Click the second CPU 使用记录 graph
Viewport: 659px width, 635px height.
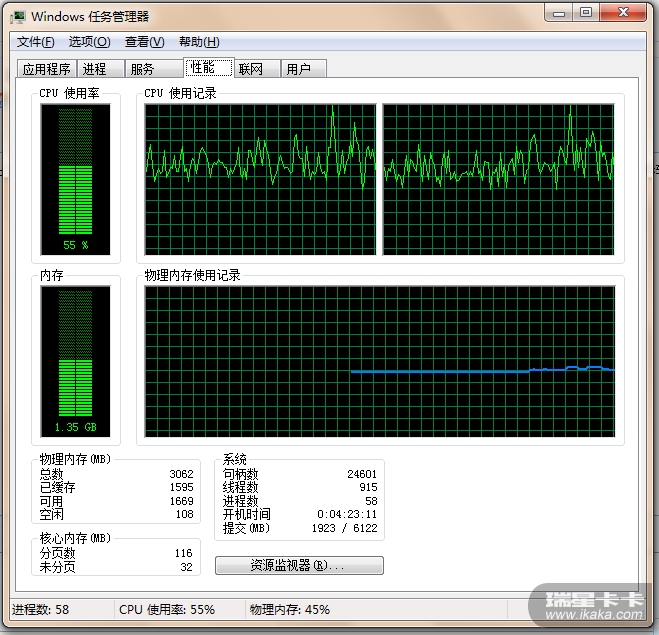coord(498,179)
